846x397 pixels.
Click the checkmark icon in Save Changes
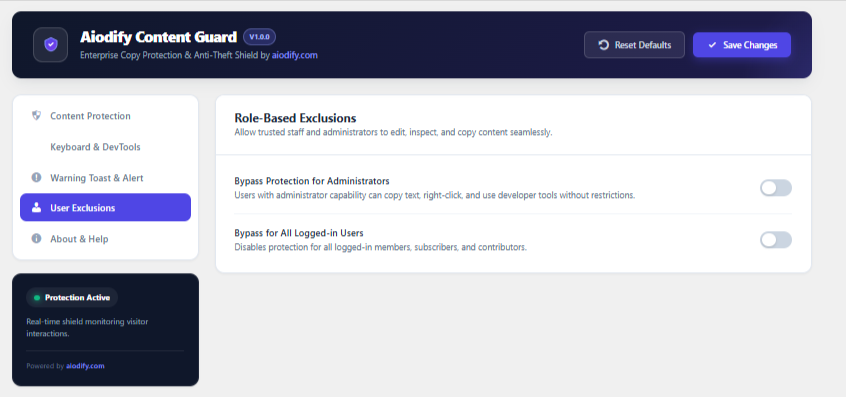click(712, 45)
